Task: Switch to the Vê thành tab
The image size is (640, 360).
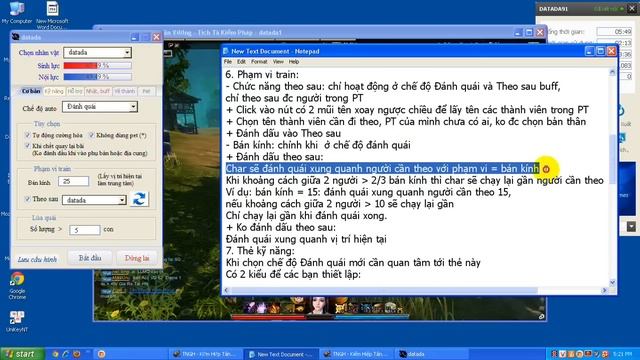Action: tap(124, 91)
